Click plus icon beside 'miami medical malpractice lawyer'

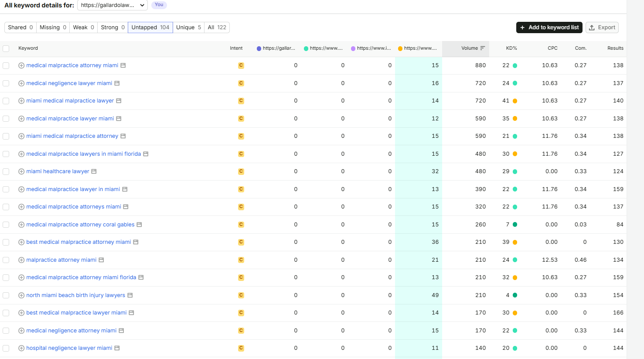[x=21, y=101]
